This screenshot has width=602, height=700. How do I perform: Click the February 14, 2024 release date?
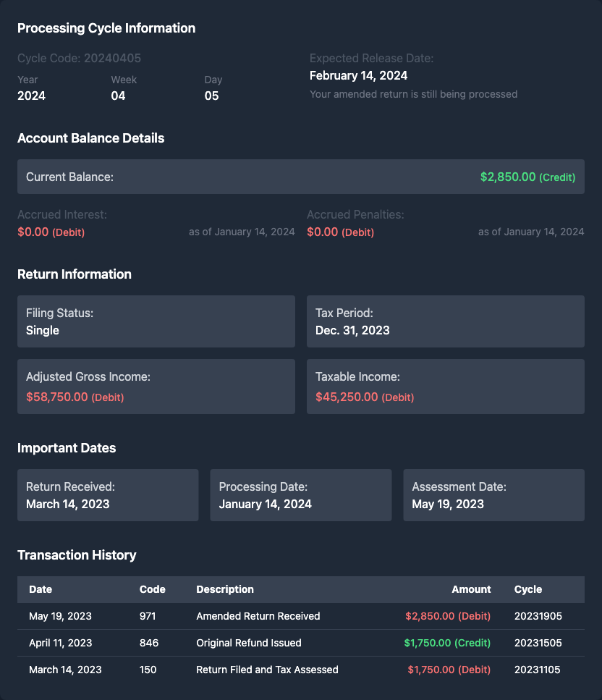358,75
